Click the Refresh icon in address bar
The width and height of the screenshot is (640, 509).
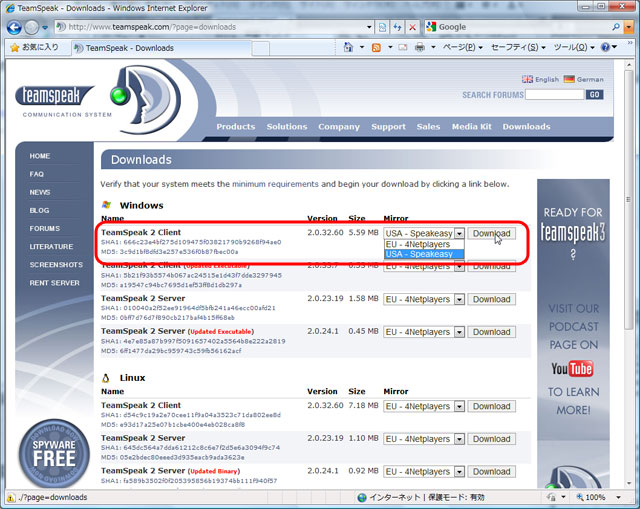coord(397,27)
